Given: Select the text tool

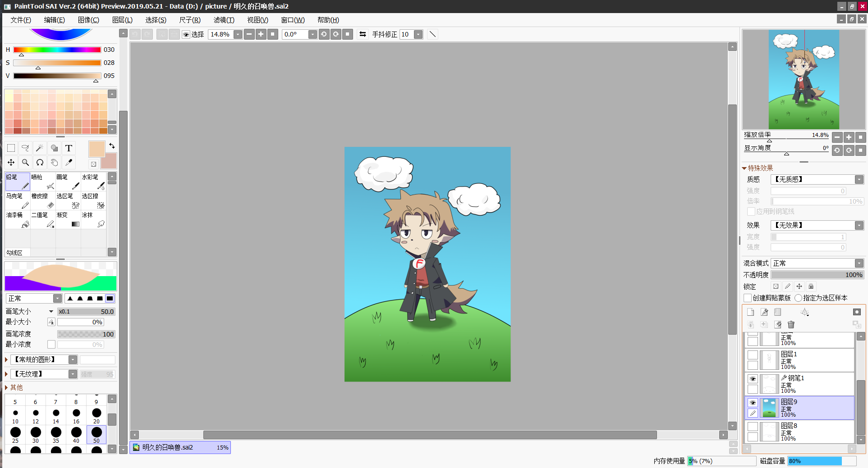Looking at the screenshot, I should pos(69,148).
